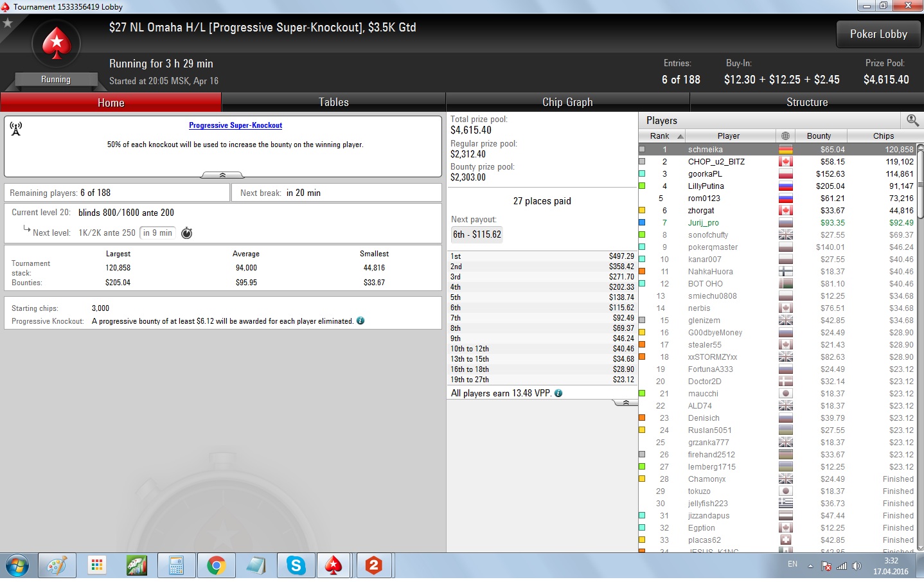Click the German flag beside schmeika

click(785, 150)
